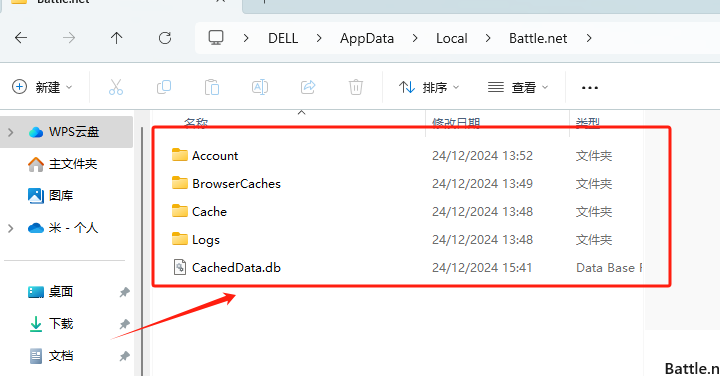Expand the 米 - 个人 OneDrive node
Image resolution: width=720 pixels, height=376 pixels.
11,228
